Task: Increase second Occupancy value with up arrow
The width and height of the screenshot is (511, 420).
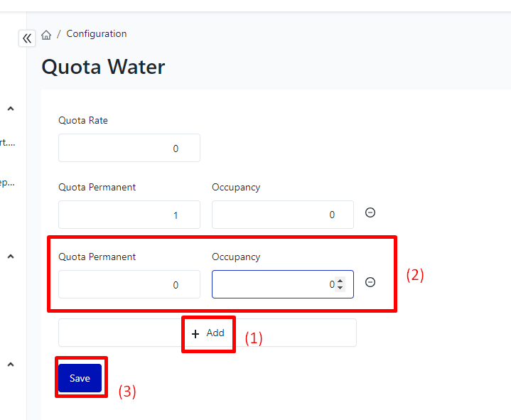Action: point(340,281)
